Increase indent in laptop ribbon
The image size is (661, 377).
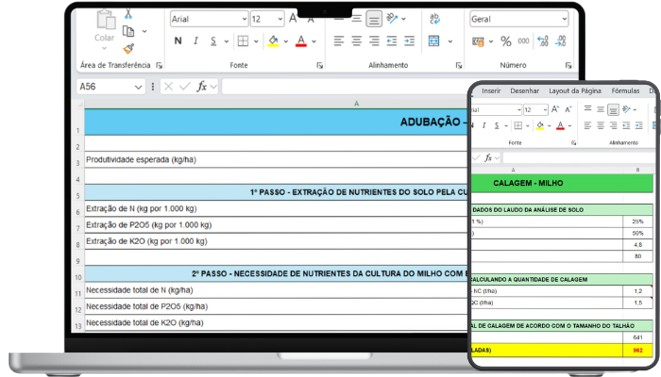pos(409,41)
